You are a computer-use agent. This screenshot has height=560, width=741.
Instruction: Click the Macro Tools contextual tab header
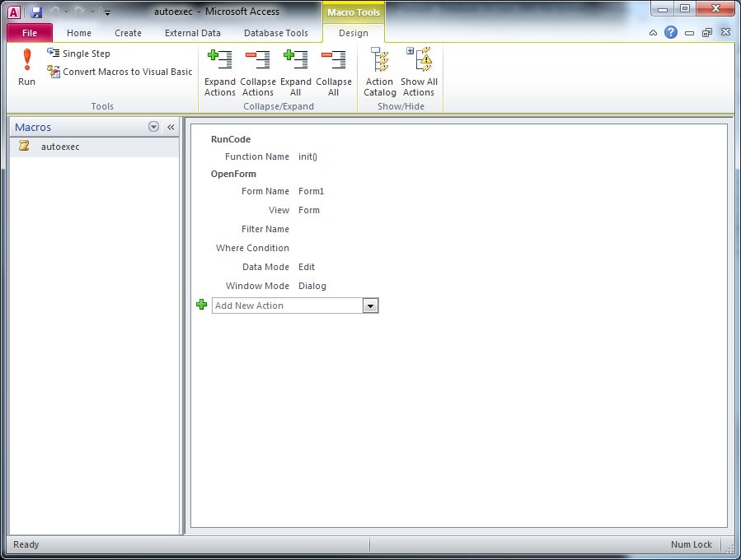click(x=354, y=12)
